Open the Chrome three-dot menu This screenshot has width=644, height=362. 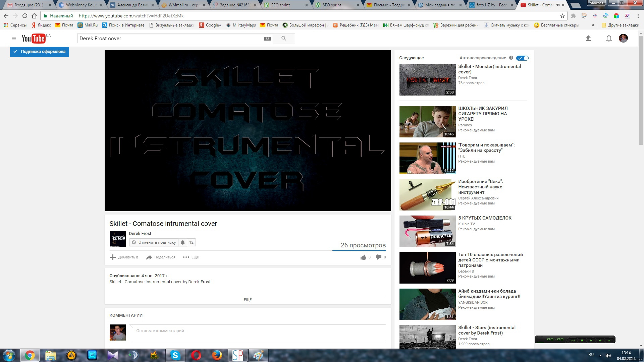[638, 16]
